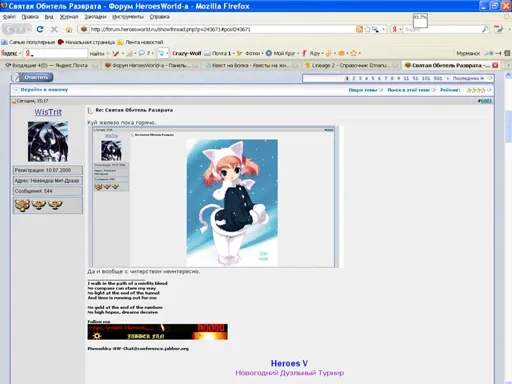Switch to Квест на Волка tab
The height and width of the screenshot is (384, 512).
point(251,65)
